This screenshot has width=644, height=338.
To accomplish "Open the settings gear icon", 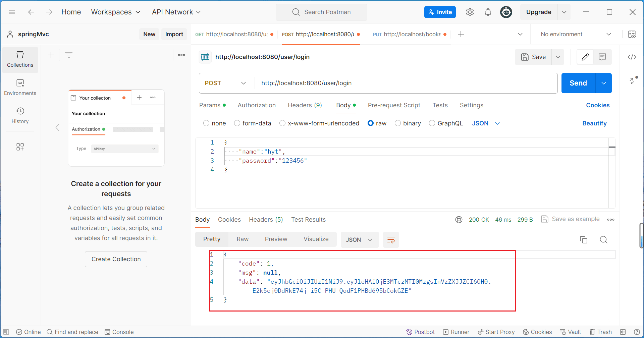I will [x=470, y=12].
